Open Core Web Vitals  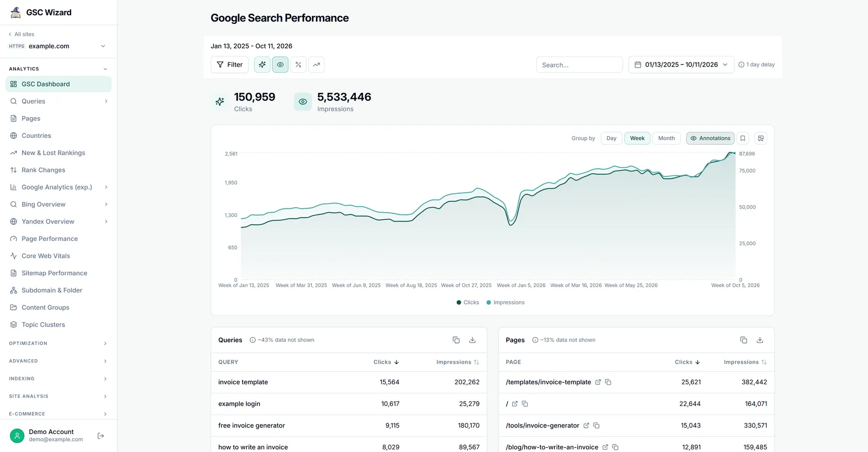59,256
